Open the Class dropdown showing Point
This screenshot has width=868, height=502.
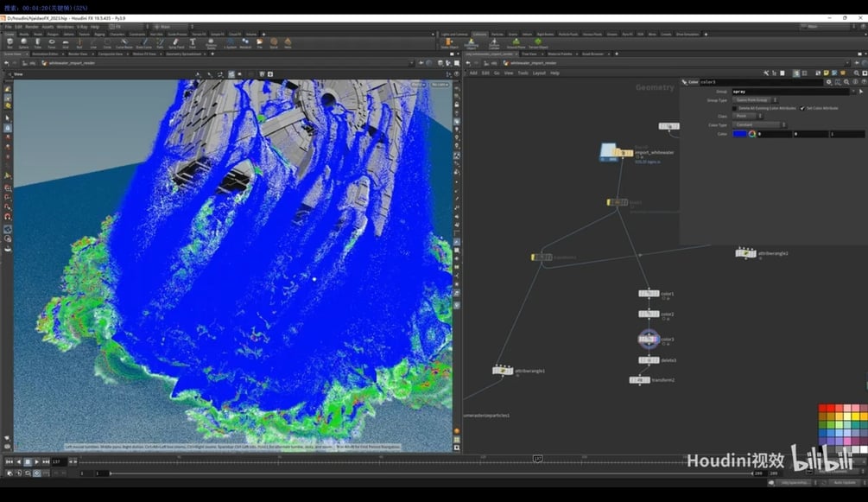(x=747, y=117)
